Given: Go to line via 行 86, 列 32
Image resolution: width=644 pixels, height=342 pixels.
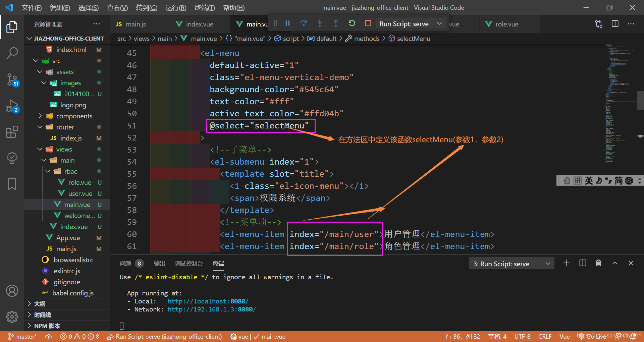Looking at the screenshot, I should pos(463,336).
